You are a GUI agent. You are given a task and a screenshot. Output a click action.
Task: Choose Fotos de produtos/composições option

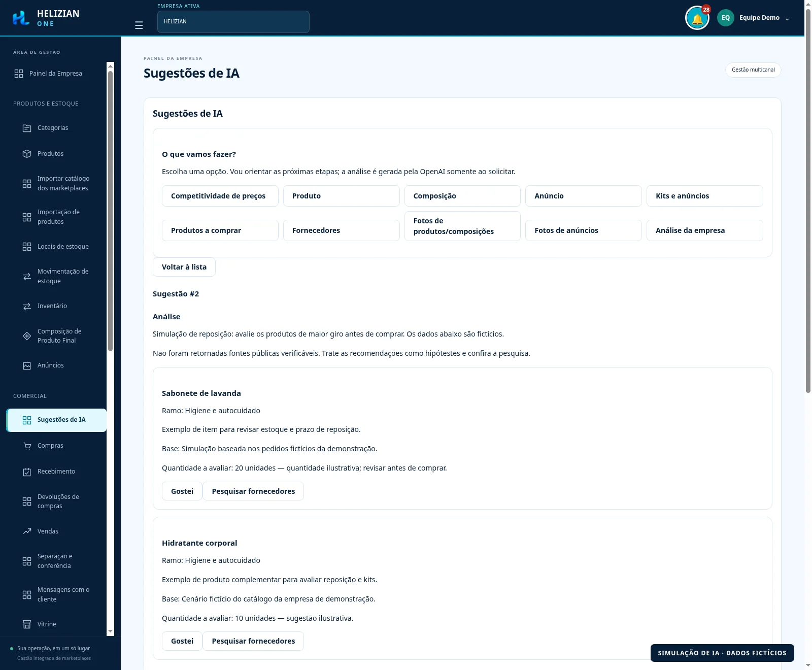tap(462, 226)
